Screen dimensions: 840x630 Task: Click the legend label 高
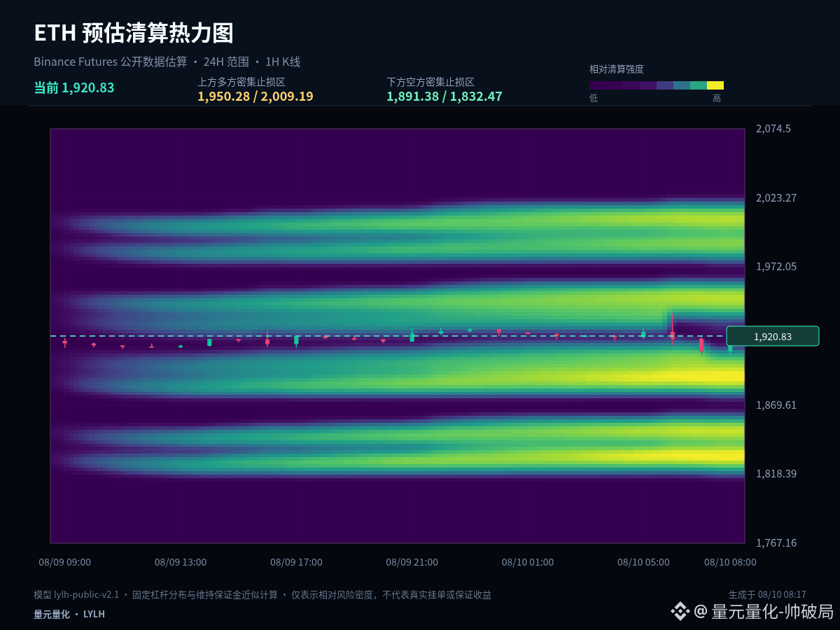[x=717, y=99]
